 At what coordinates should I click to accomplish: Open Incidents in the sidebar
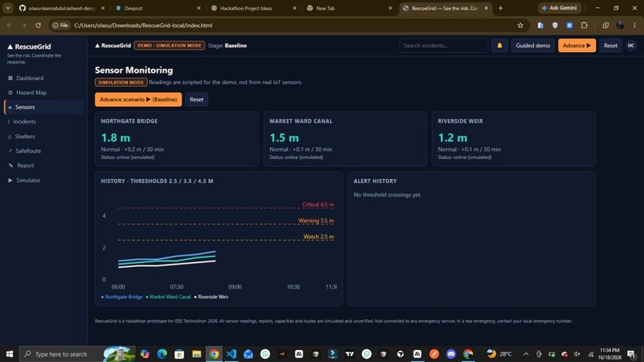tap(44, 121)
